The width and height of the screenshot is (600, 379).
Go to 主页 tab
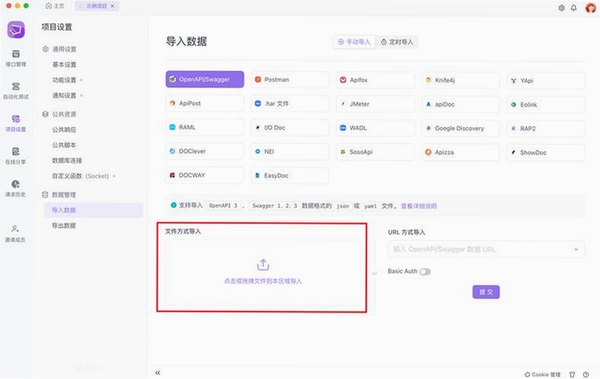coord(55,6)
